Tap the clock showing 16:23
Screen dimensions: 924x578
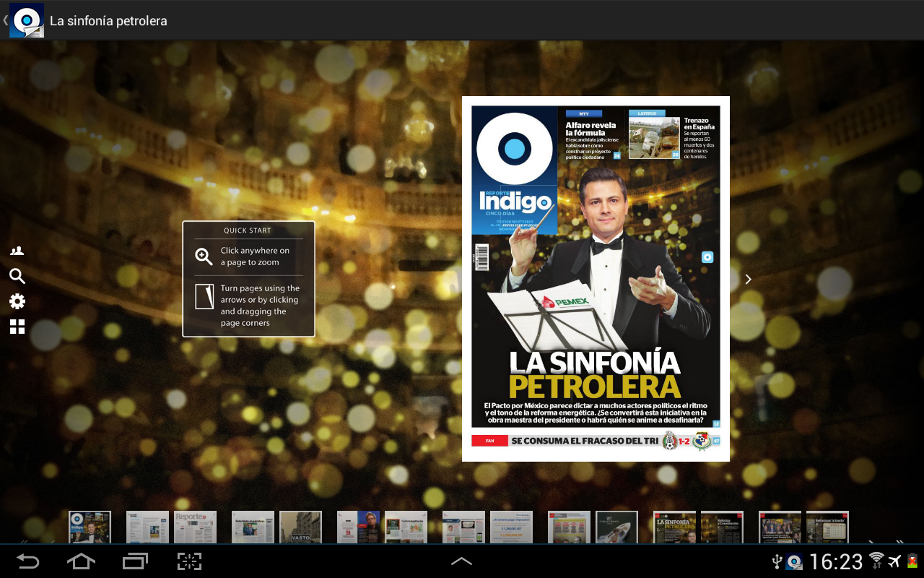(836, 561)
